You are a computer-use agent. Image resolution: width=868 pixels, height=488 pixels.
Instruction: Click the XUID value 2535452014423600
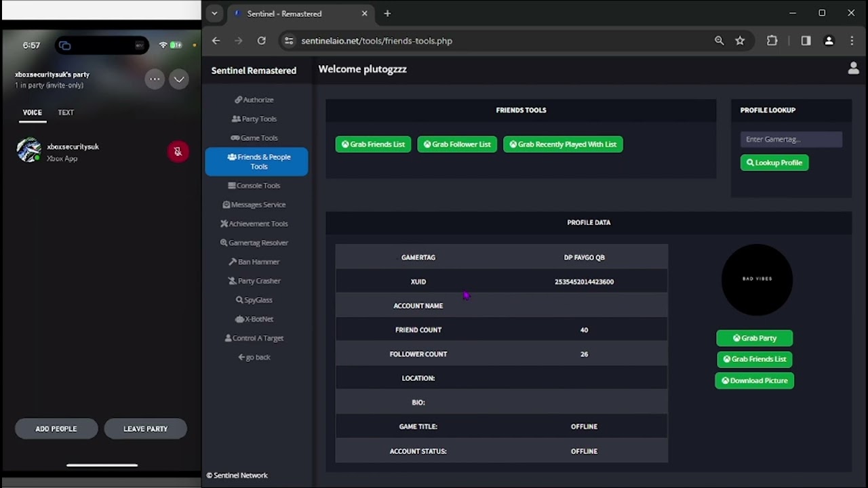click(x=584, y=282)
